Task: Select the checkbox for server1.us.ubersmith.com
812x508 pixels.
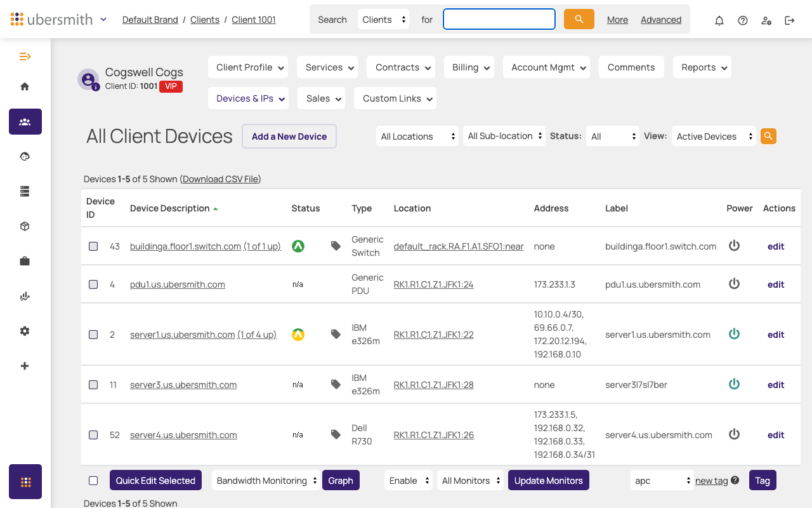Action: (93, 335)
